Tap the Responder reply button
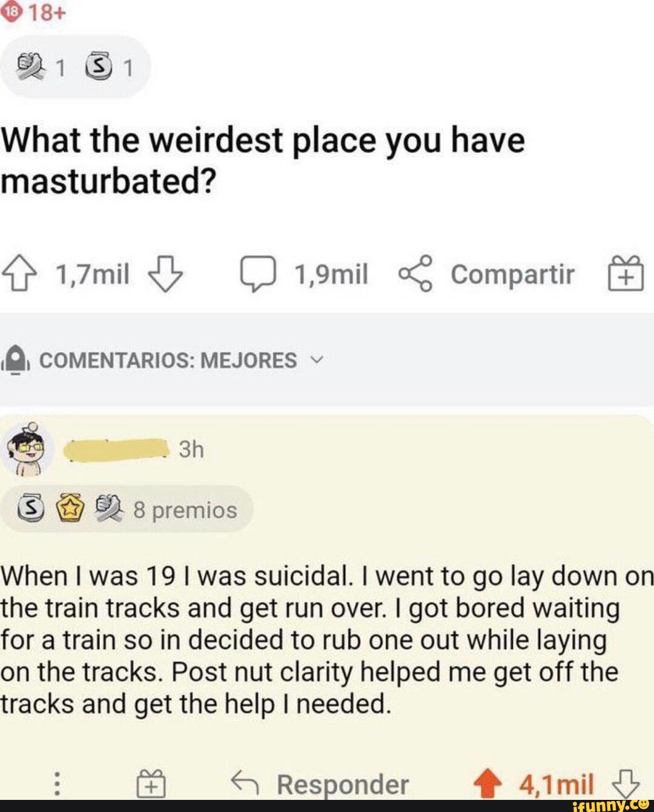 point(321,784)
